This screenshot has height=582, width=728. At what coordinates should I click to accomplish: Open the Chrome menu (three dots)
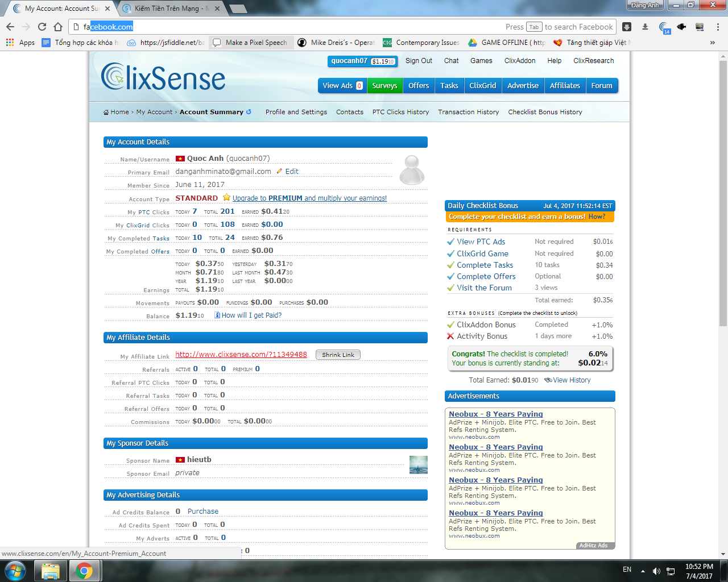click(x=718, y=27)
